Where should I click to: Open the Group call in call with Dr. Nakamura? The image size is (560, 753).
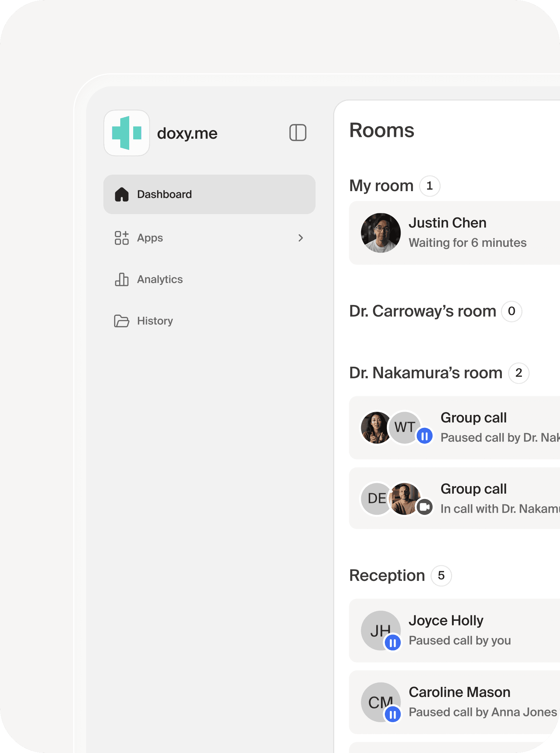pyautogui.click(x=454, y=498)
